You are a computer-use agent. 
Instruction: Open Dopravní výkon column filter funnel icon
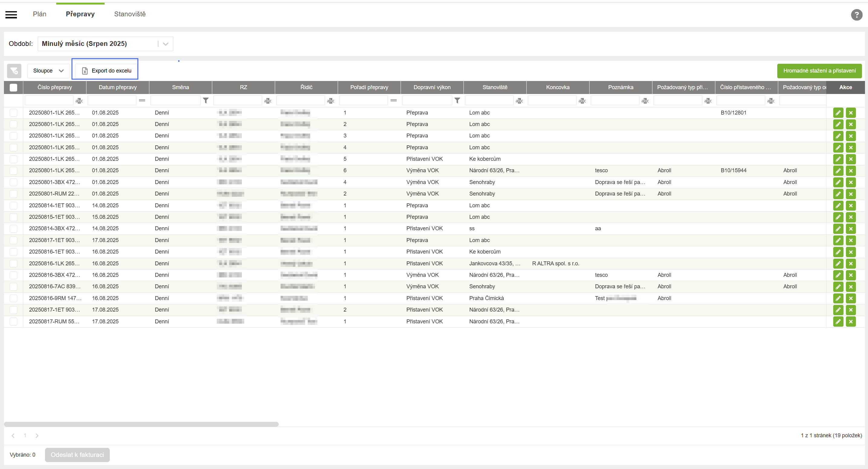point(457,100)
